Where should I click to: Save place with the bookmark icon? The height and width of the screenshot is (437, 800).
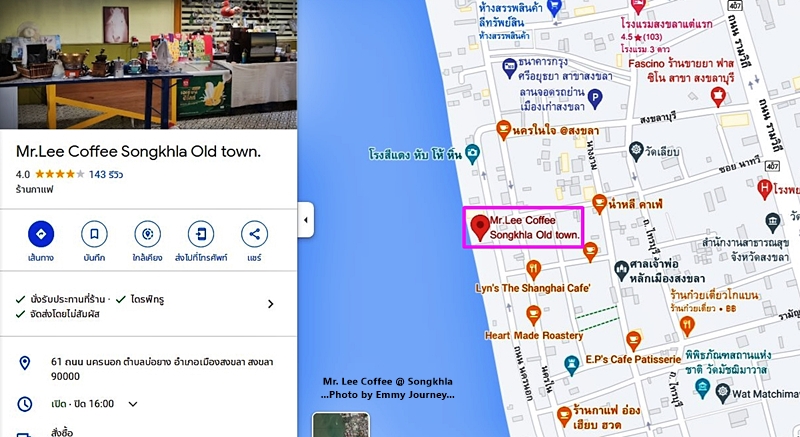click(94, 234)
